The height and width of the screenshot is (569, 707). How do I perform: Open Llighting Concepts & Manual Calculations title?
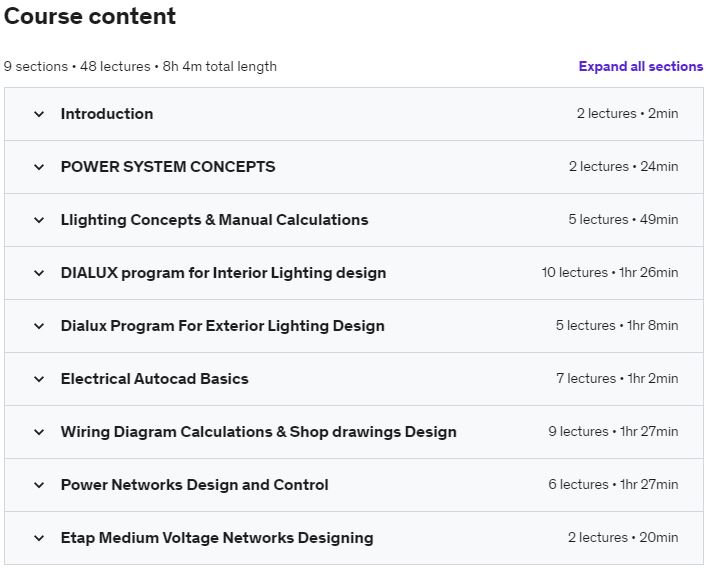pos(215,220)
